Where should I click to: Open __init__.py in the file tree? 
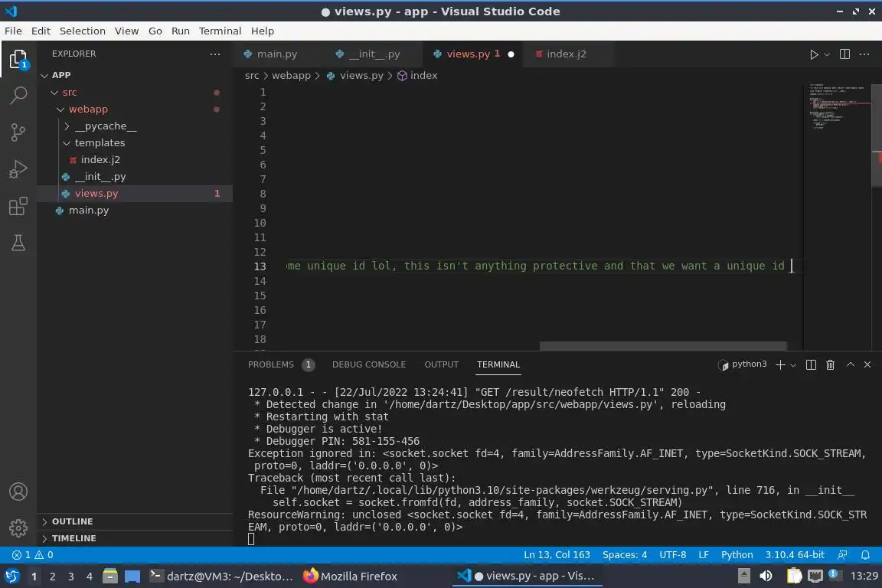point(135,177)
